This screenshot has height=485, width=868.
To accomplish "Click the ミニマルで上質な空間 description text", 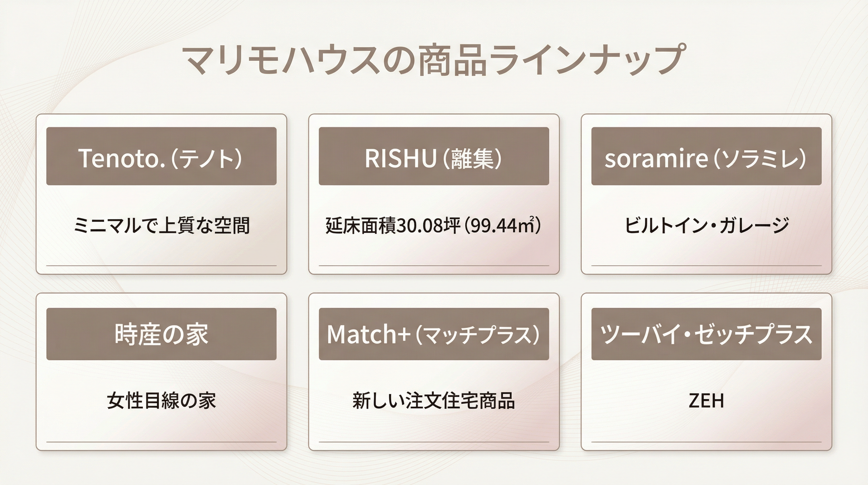I will [x=161, y=225].
